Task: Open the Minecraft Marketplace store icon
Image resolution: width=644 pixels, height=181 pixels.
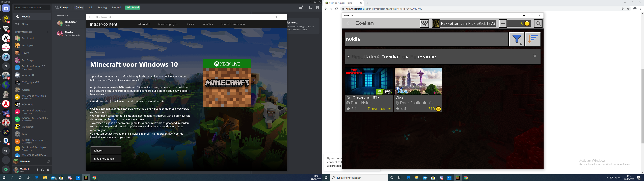Action: (424, 23)
